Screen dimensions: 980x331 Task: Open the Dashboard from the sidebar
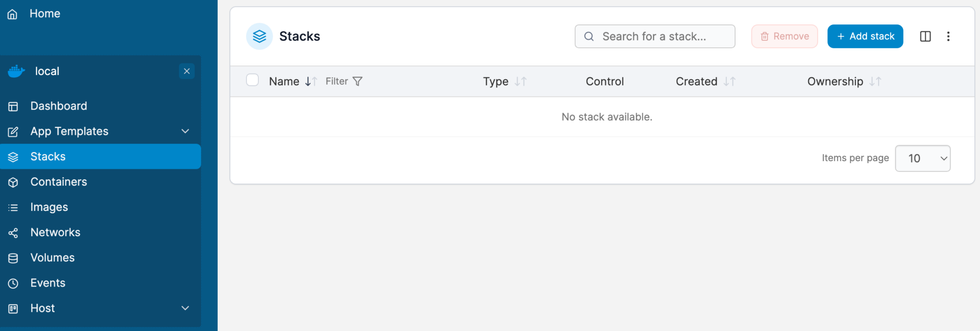[x=58, y=106]
